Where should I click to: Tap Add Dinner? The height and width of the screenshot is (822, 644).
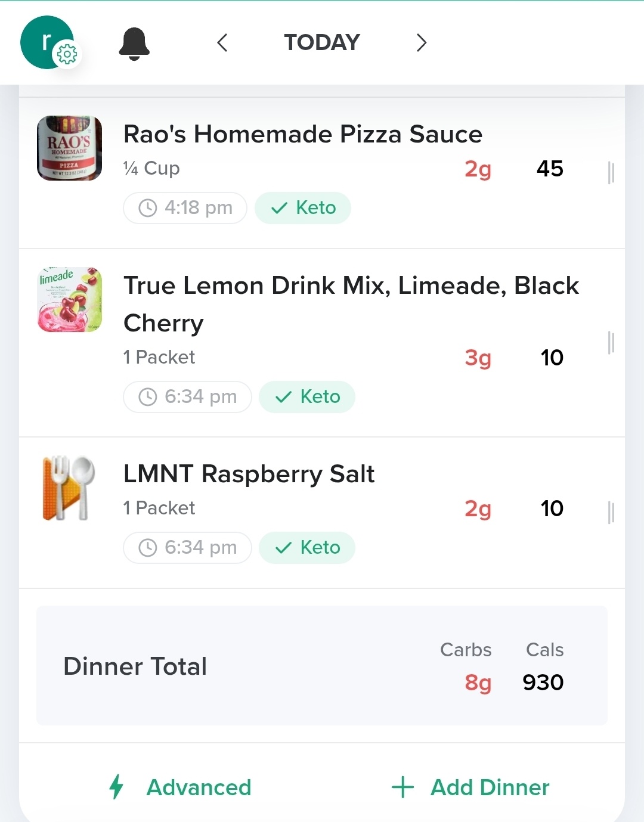[x=470, y=787]
